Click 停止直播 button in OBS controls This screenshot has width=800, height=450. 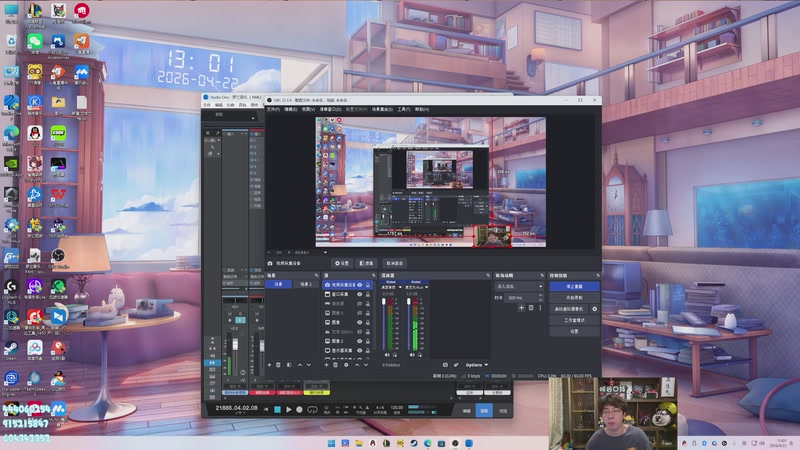[x=574, y=286]
